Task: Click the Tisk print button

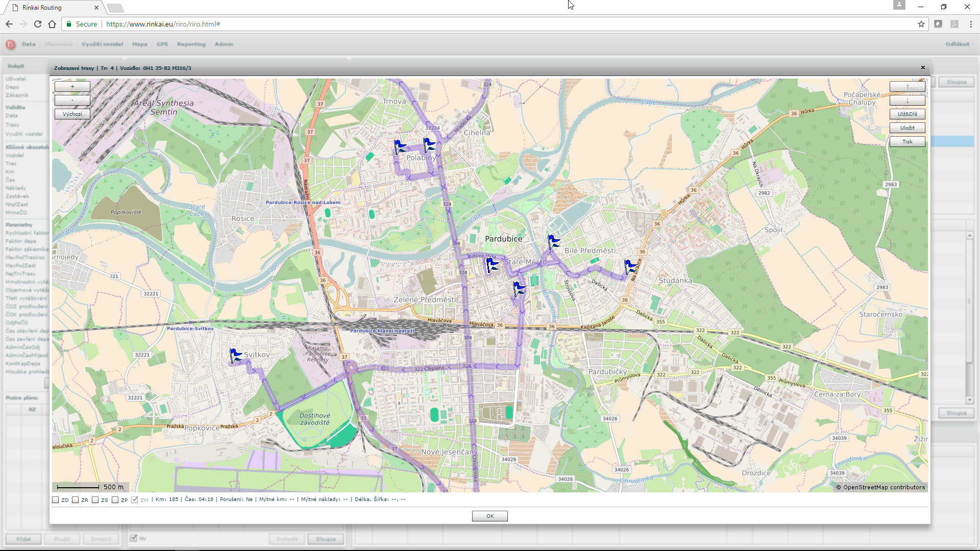Action: tap(907, 142)
